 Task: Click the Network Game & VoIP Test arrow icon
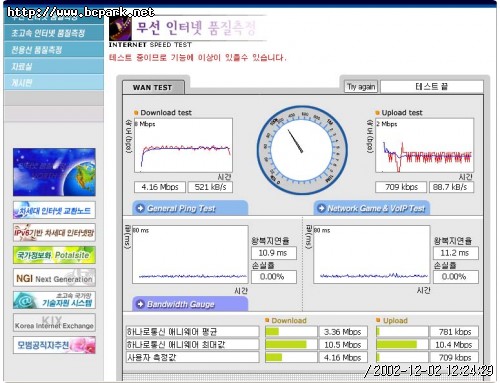pyautogui.click(x=321, y=208)
